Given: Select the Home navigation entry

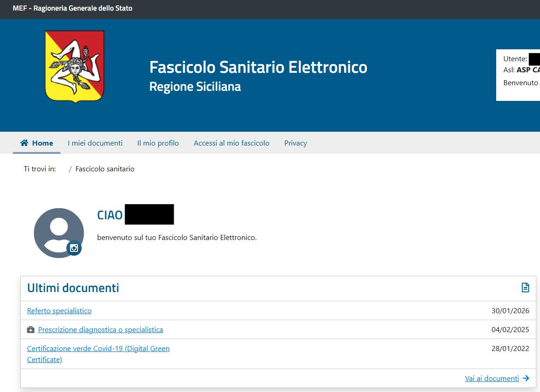Looking at the screenshot, I should pos(41,143).
